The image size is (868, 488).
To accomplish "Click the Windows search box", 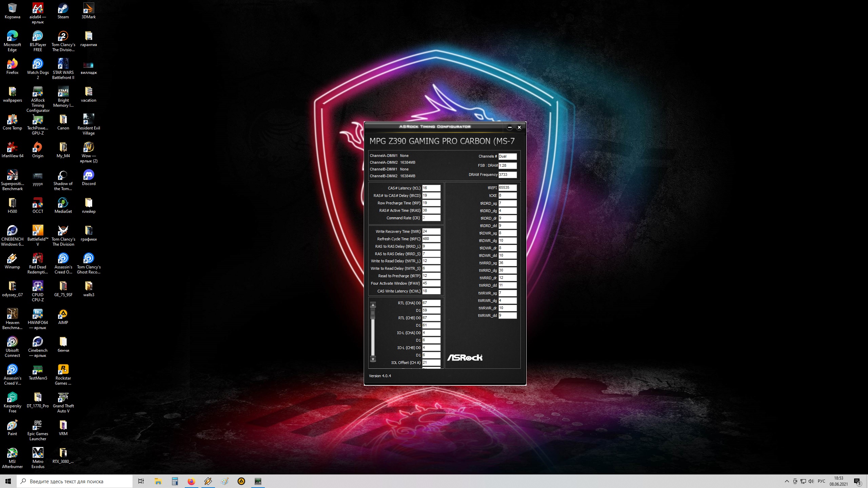I will coord(75,481).
